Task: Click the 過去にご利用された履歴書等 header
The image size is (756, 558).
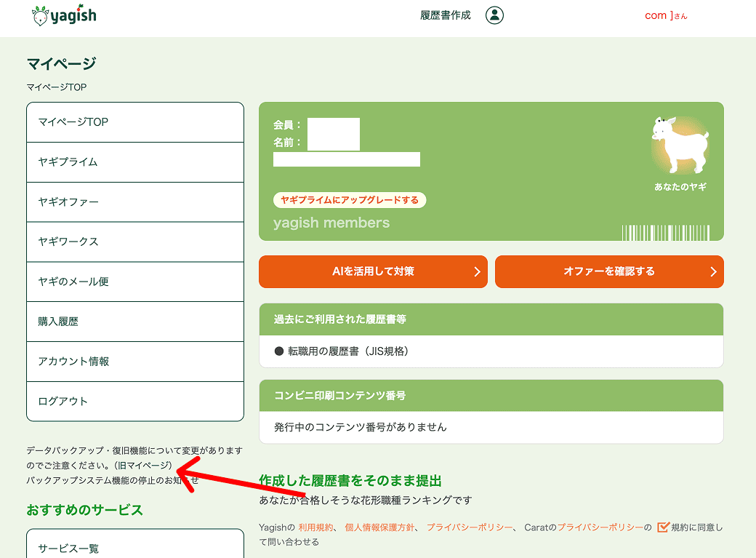Action: point(491,319)
